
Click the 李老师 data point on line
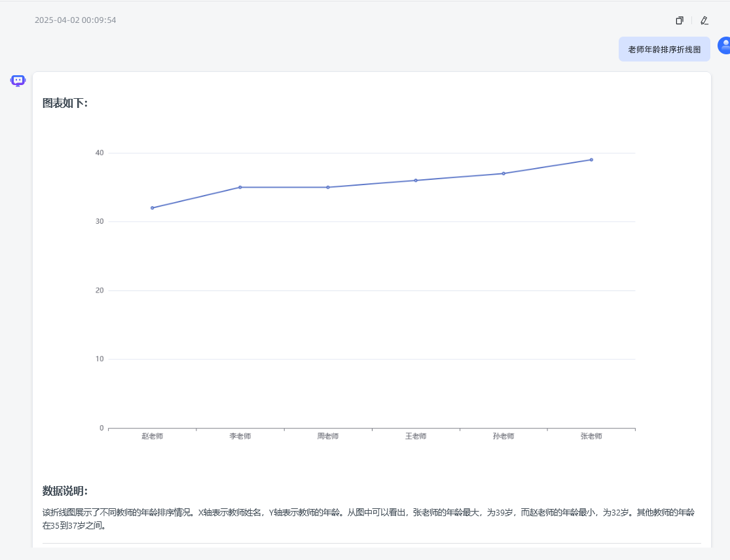240,187
